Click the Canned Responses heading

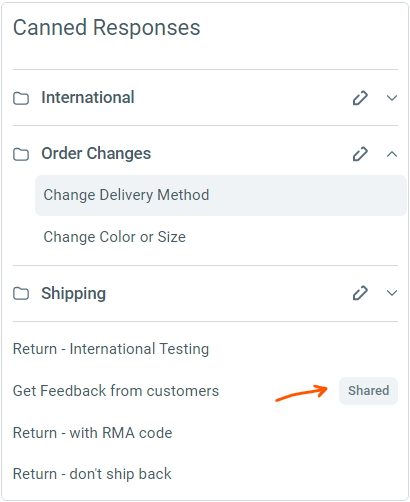(107, 27)
